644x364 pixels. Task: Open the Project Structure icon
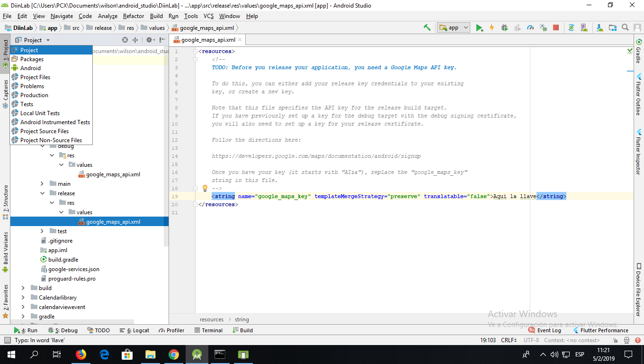tap(612, 27)
